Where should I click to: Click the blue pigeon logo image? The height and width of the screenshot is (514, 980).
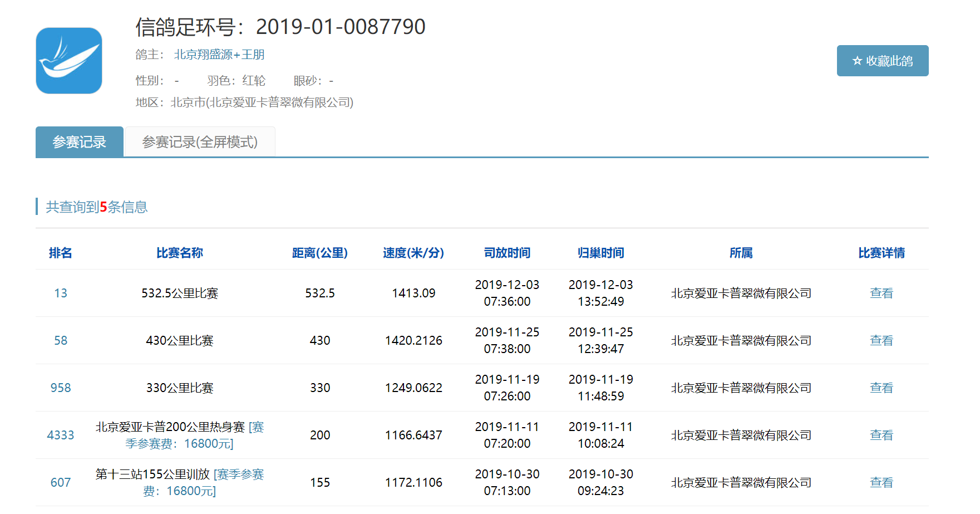click(x=69, y=61)
